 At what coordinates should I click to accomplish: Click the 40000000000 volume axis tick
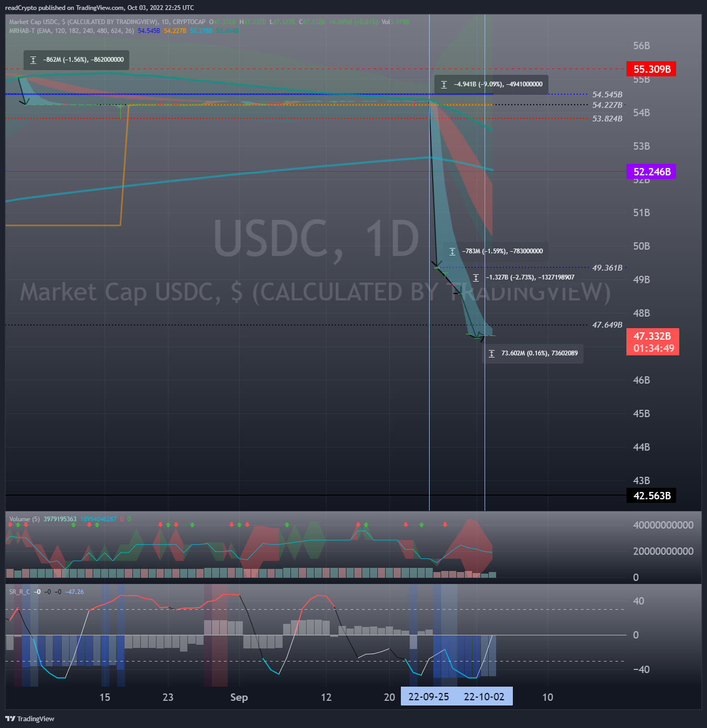point(663,525)
